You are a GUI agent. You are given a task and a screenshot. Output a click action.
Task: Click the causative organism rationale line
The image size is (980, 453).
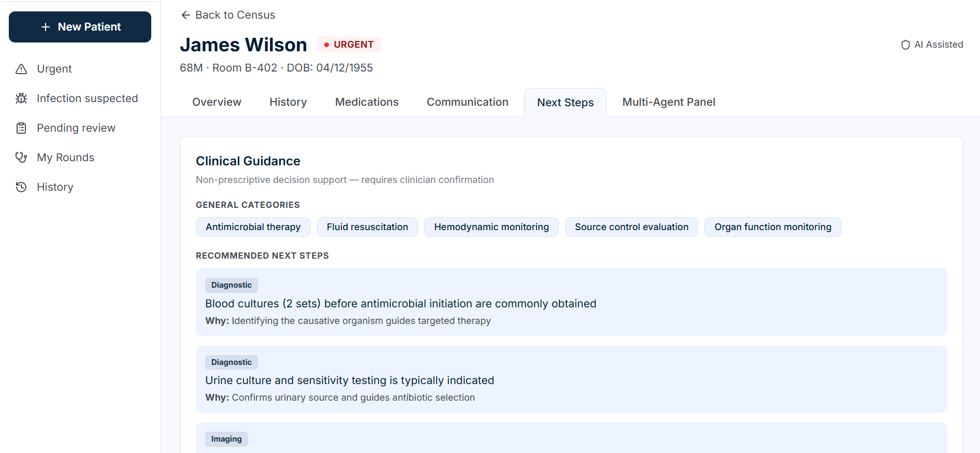tap(348, 321)
